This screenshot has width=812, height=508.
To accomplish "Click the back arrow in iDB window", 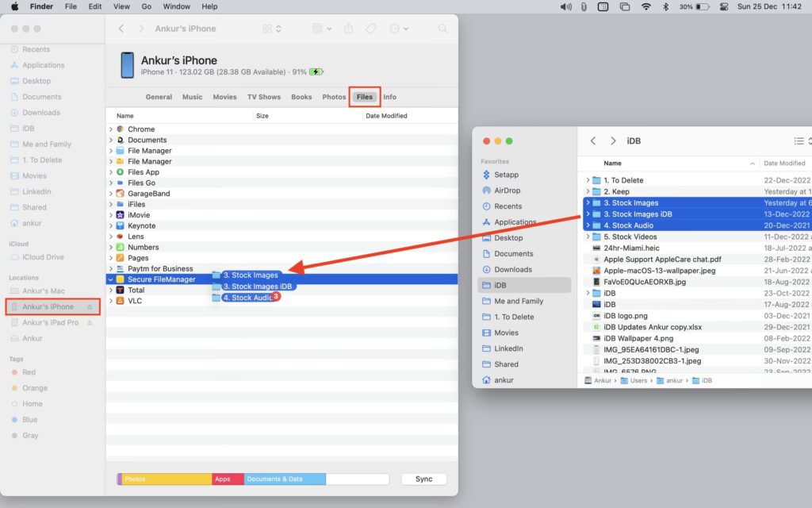I will (593, 140).
